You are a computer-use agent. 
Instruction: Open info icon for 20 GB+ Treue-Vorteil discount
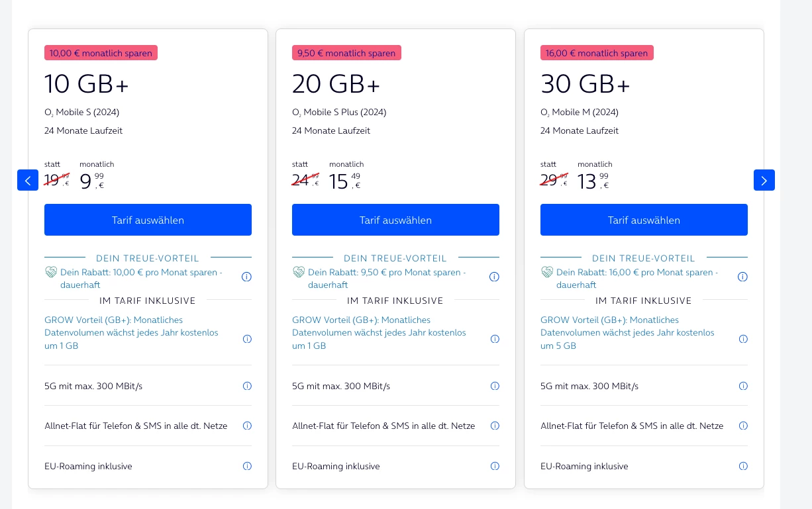click(x=494, y=277)
